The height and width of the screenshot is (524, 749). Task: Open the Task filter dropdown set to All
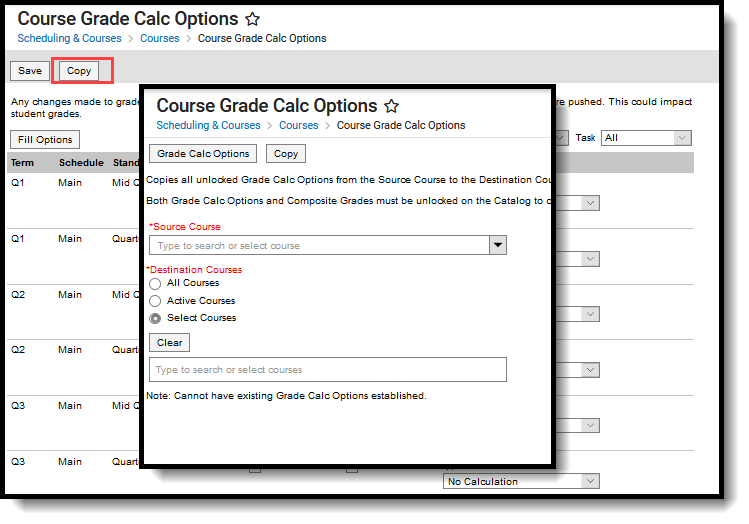click(x=645, y=138)
